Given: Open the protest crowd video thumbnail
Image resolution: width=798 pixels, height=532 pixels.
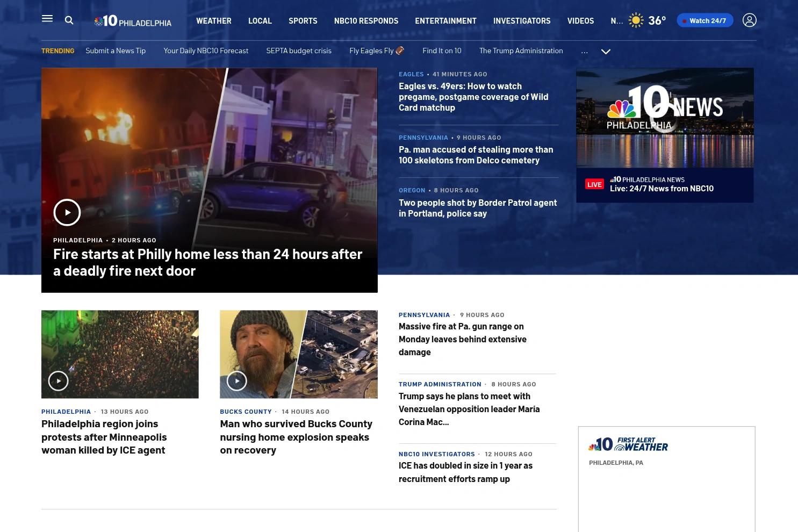Looking at the screenshot, I should pyautogui.click(x=120, y=354).
